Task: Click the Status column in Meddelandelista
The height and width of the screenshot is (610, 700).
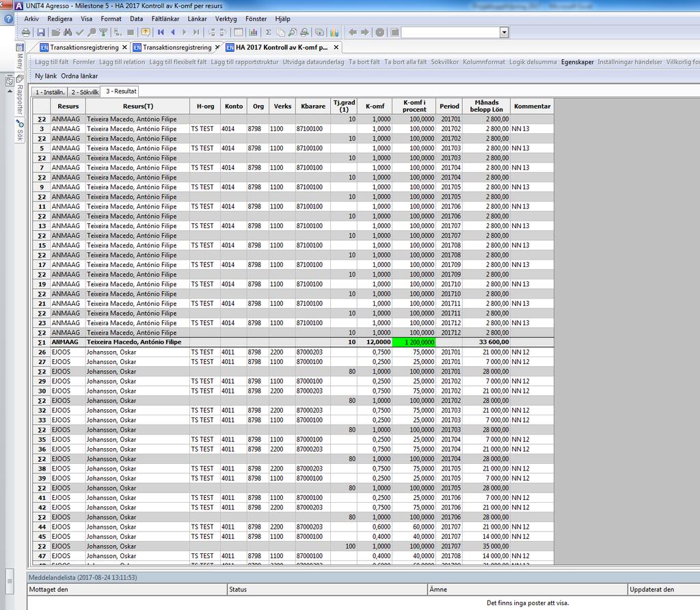Action: 327,590
